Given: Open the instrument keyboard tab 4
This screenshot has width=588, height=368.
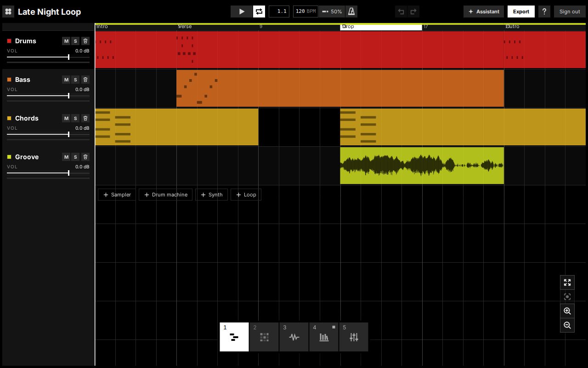Looking at the screenshot, I should [324, 337].
